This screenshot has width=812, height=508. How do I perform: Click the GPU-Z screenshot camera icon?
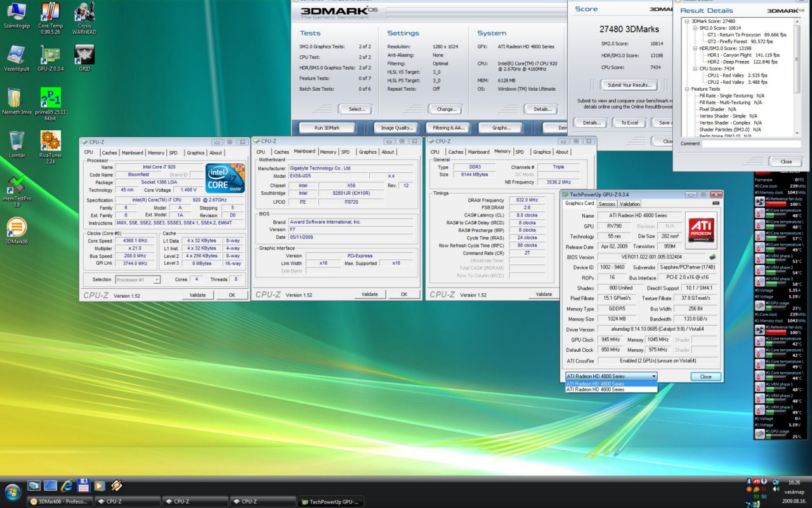coord(716,203)
